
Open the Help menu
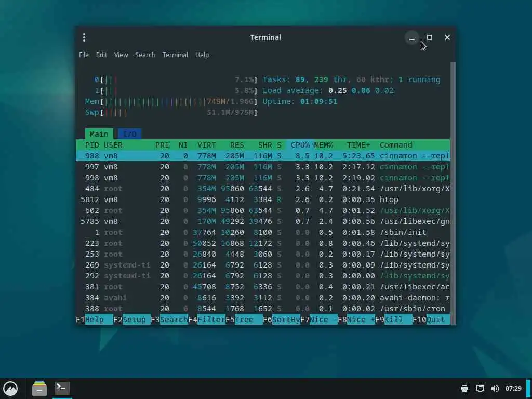202,55
